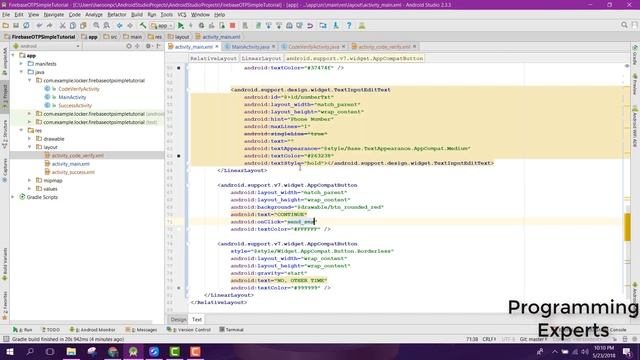The height and width of the screenshot is (360, 640).
Task: Click the red Stop icon
Action: point(233,25)
